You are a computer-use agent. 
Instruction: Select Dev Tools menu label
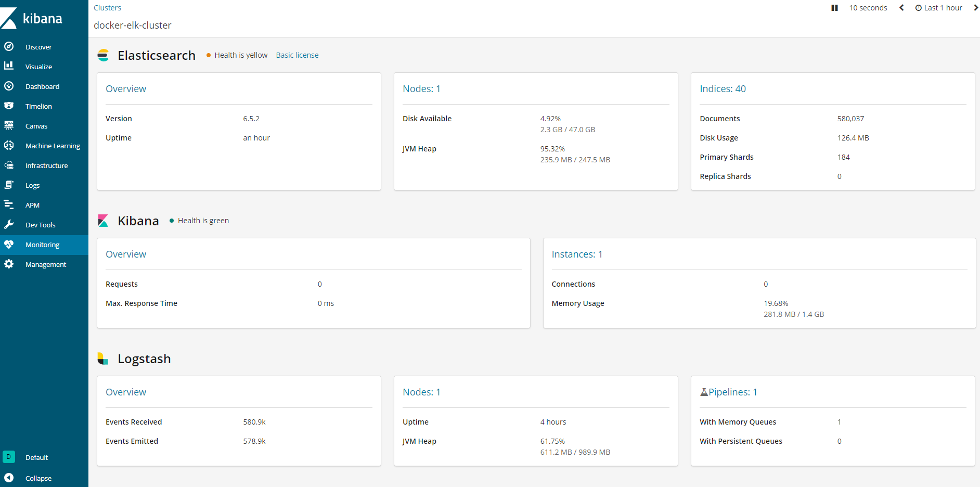click(40, 225)
